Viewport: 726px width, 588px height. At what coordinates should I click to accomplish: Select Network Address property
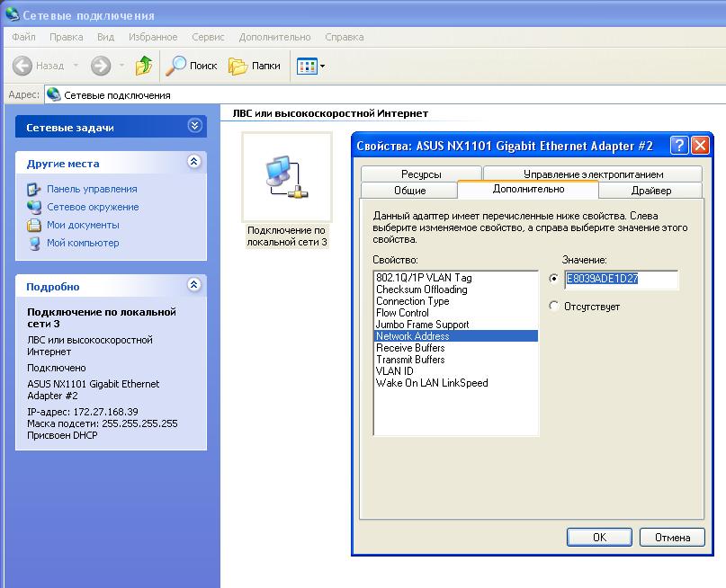455,336
